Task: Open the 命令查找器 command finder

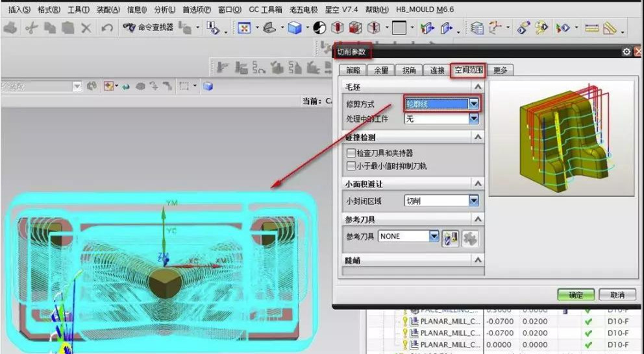Action: coord(147,28)
